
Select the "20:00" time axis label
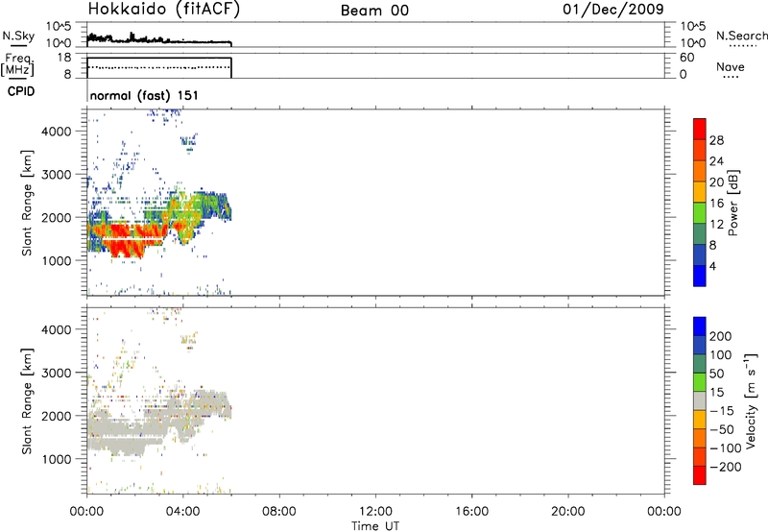[568, 512]
